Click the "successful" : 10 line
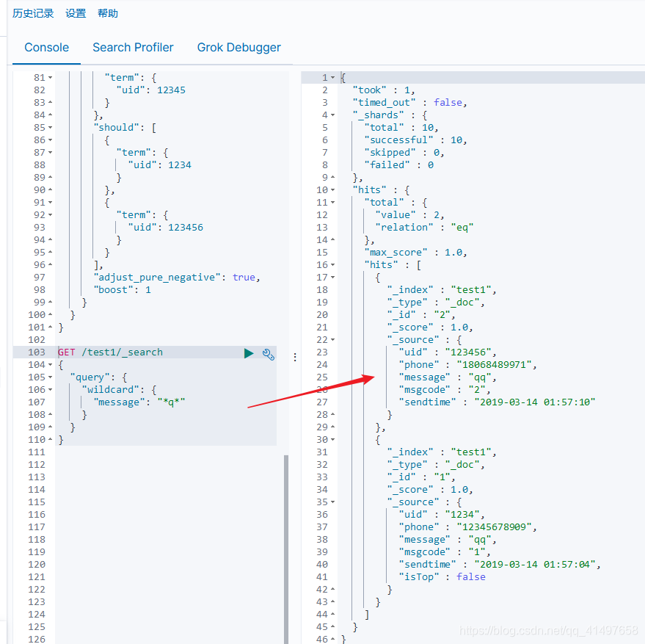 [x=415, y=140]
